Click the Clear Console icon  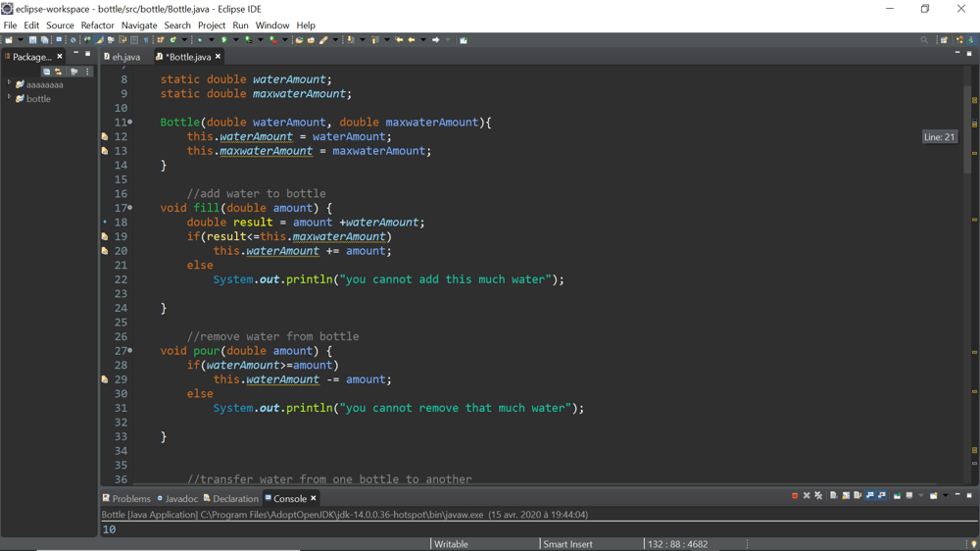coord(834,495)
